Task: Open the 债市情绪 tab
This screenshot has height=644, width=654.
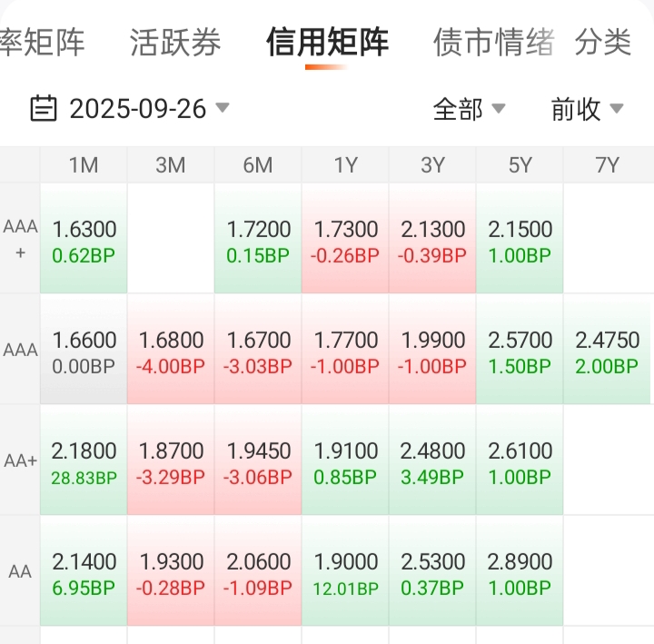Action: [x=493, y=42]
